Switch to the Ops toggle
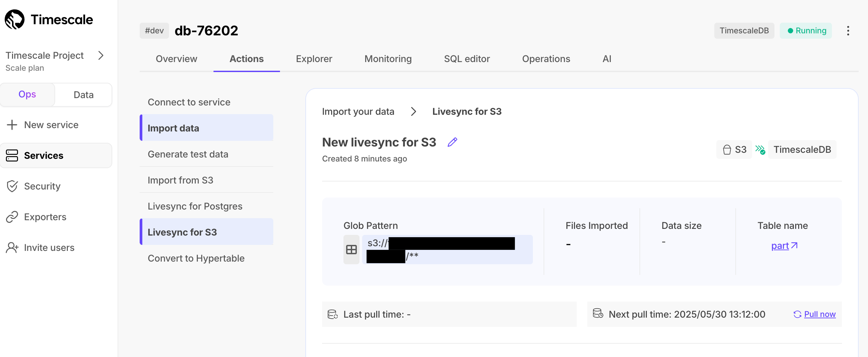Viewport: 868px width, 357px height. pos(27,94)
